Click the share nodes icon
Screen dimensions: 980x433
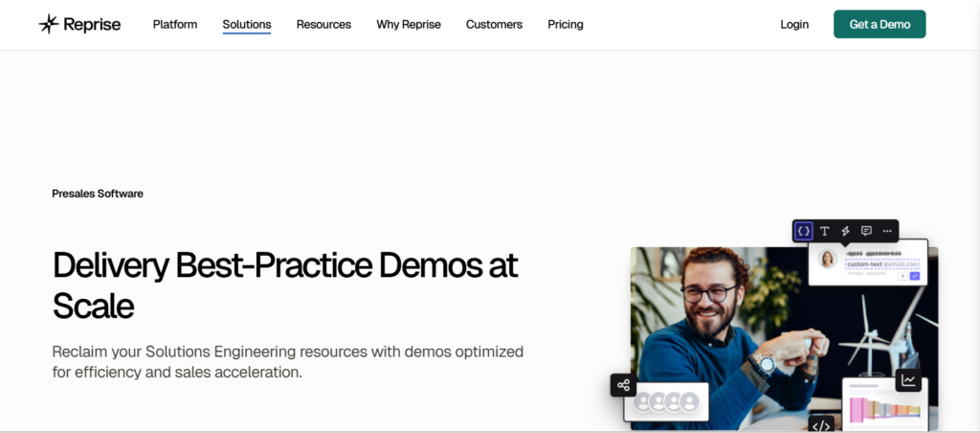coord(623,385)
